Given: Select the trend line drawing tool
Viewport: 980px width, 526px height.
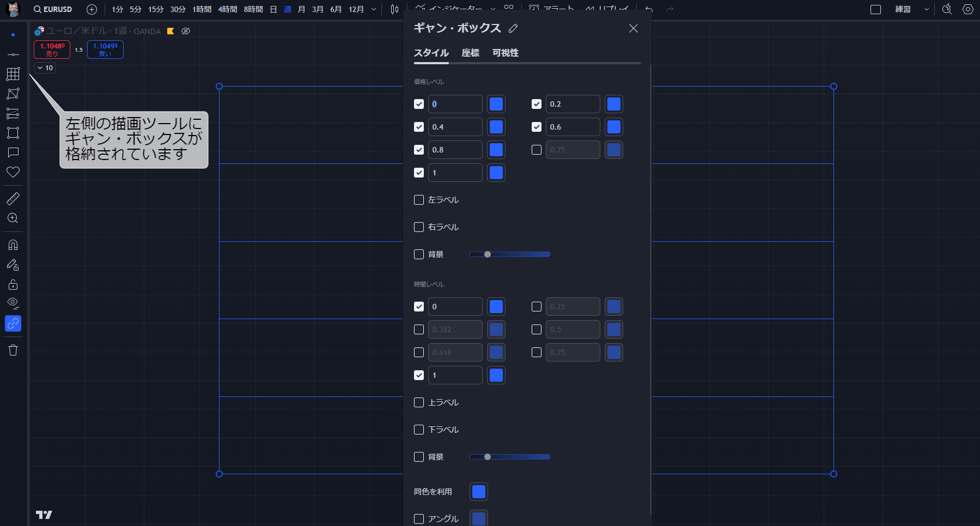Looking at the screenshot, I should [13, 54].
